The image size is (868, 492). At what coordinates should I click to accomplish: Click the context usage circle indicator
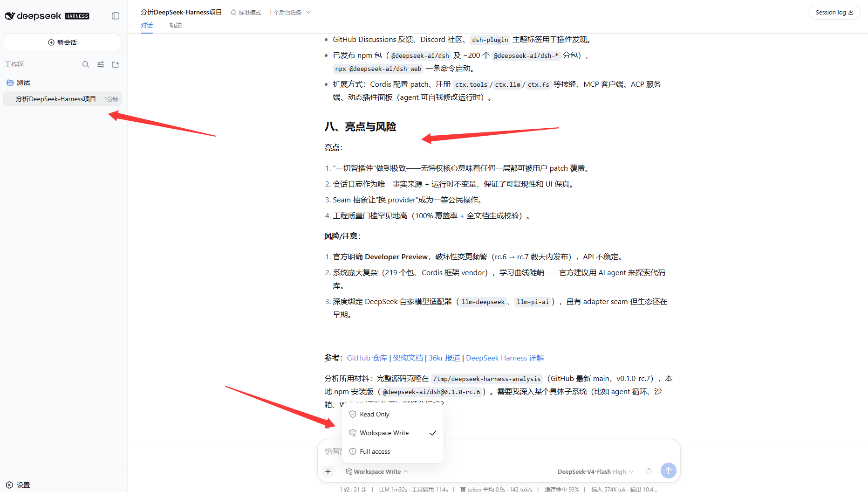pos(648,471)
